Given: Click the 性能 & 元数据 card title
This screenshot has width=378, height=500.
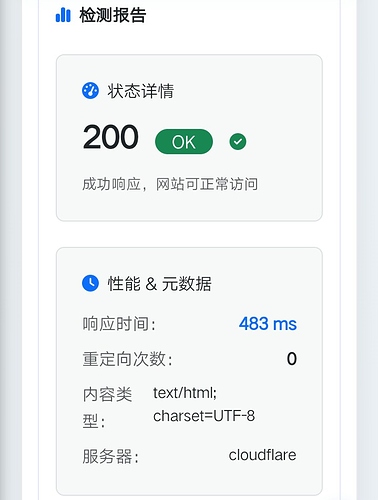Looking at the screenshot, I should tap(159, 284).
